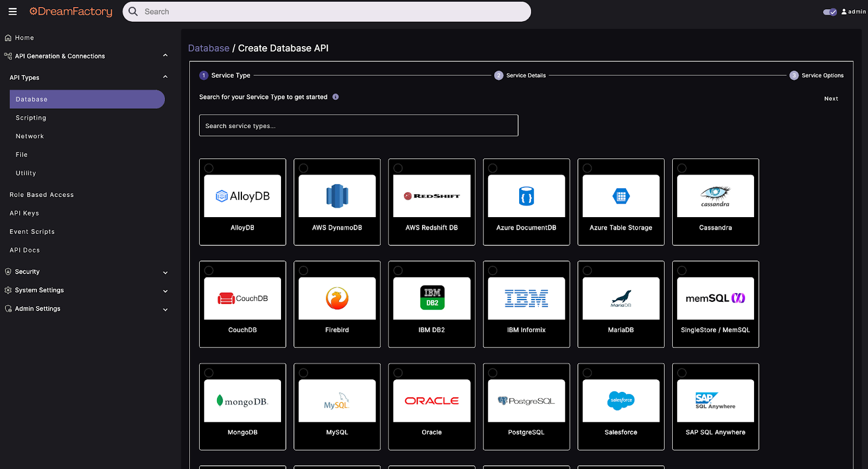The width and height of the screenshot is (868, 469).
Task: Click the Next button
Action: pos(831,99)
